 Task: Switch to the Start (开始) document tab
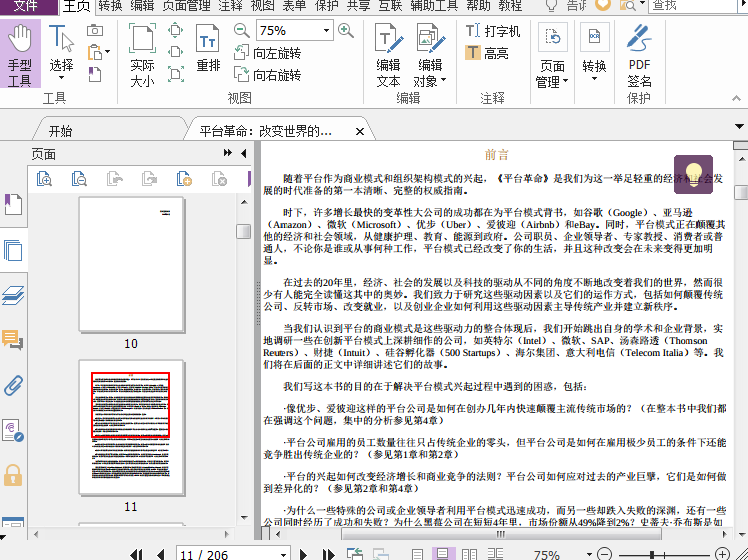point(60,130)
